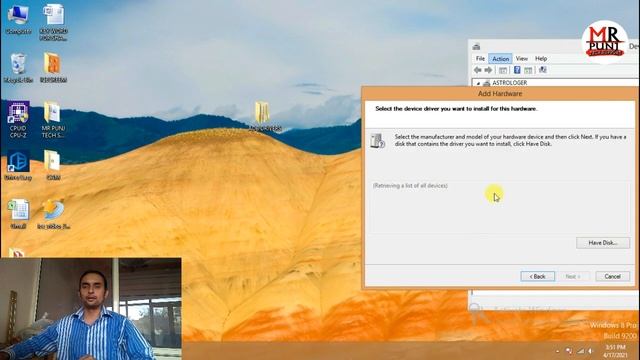Click Cancel in the Add Hardware wizard
This screenshot has width=640, height=360.
(x=612, y=276)
